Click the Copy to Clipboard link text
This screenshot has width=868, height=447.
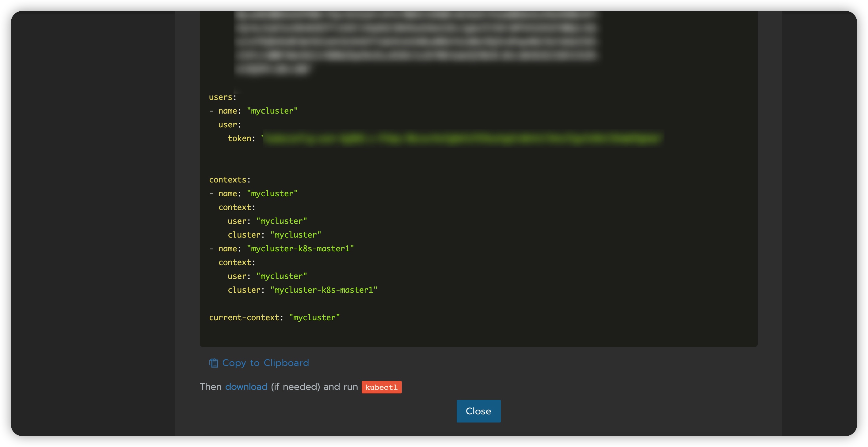[265, 363]
